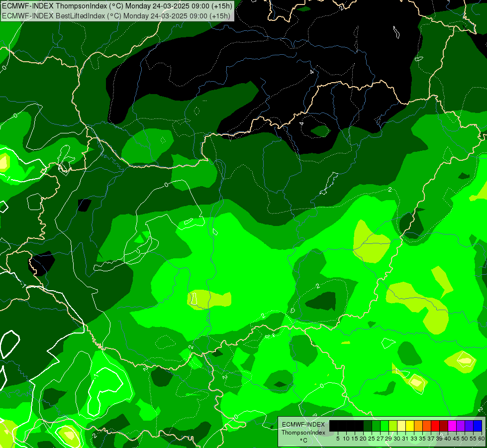The width and height of the screenshot is (487, 448).
Task: Choose the bright red 37–39 legend swatch
Action: [x=435, y=426]
